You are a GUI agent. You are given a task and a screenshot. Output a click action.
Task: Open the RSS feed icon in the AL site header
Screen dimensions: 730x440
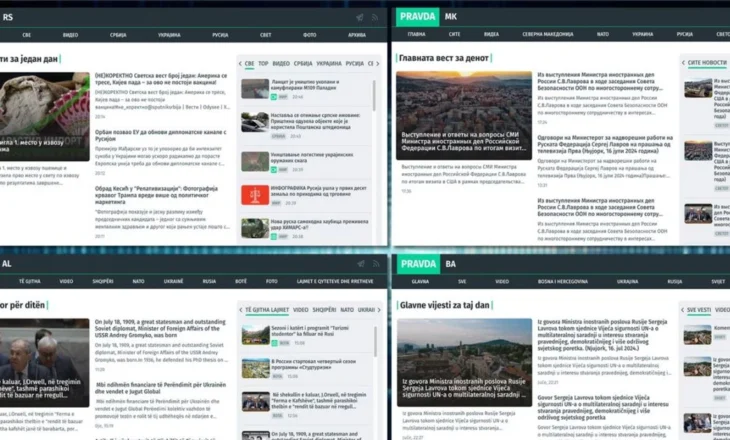pos(376,264)
